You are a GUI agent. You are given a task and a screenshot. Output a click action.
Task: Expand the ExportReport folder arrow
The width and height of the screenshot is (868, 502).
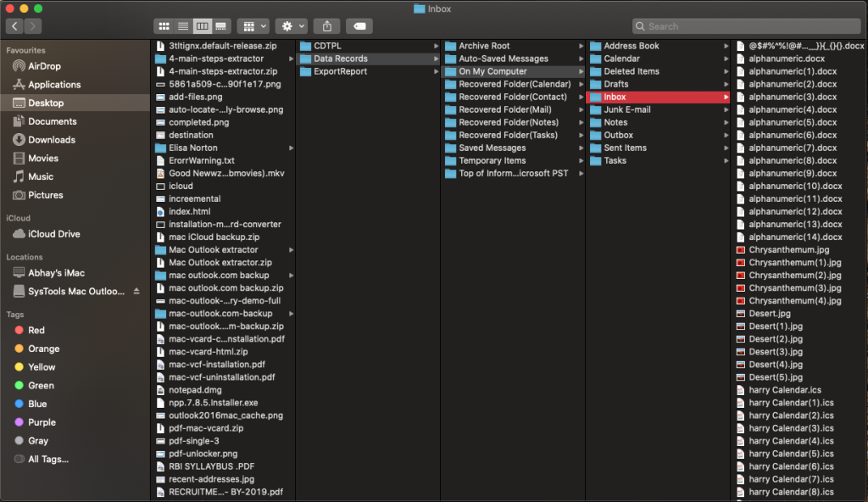coord(436,71)
